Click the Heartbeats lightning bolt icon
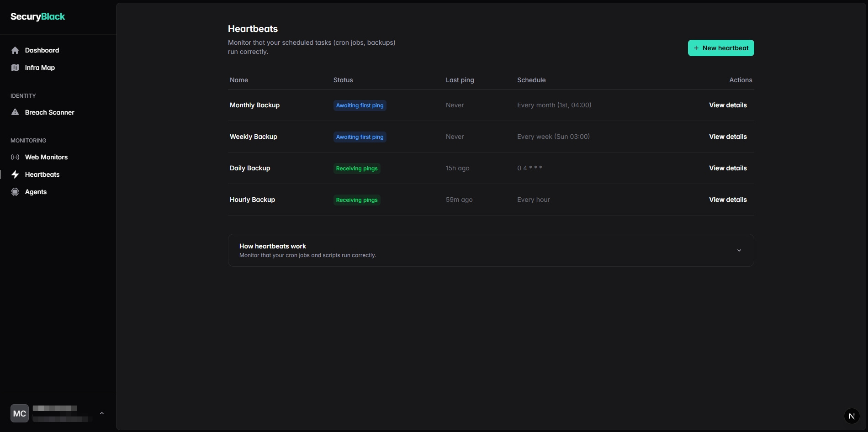 15,174
